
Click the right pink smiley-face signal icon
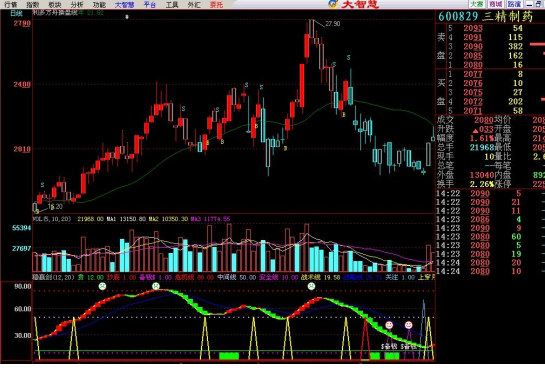408,325
